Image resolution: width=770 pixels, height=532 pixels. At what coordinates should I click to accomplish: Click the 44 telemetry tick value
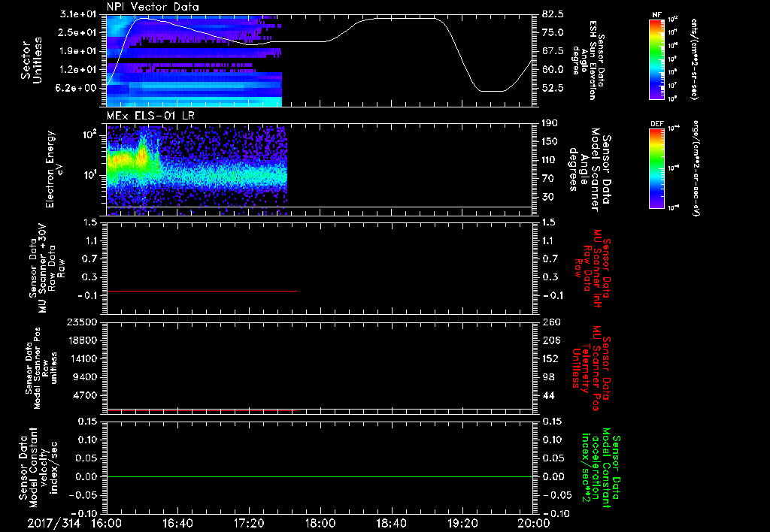point(548,395)
